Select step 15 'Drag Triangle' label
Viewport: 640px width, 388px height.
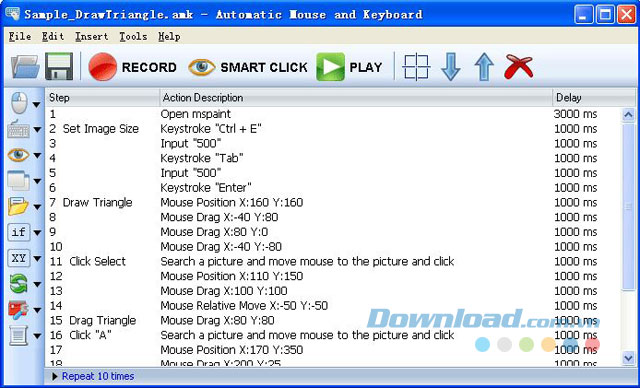102,320
